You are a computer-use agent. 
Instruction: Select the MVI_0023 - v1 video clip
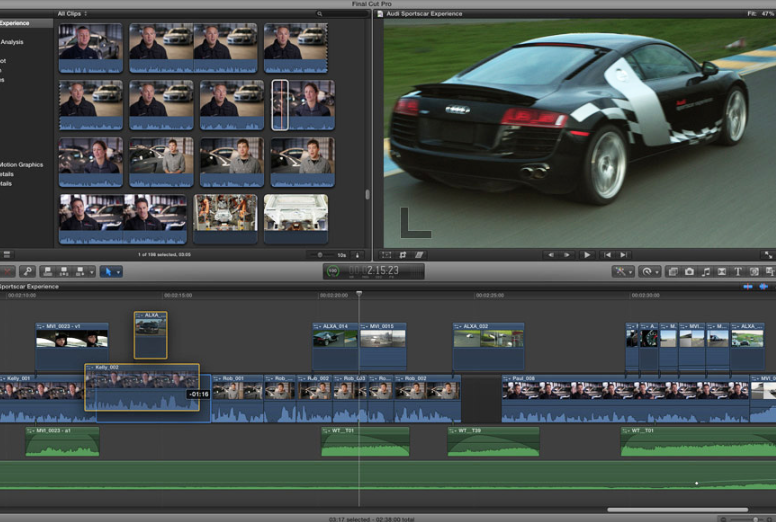coord(72,346)
